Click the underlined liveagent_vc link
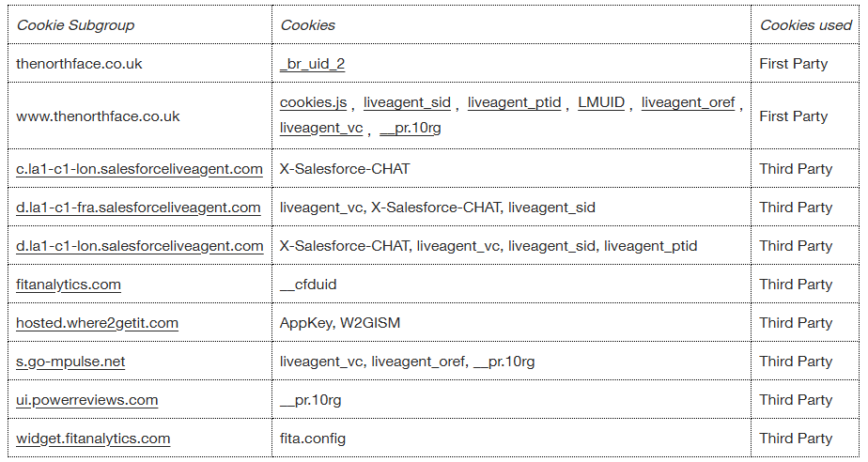The width and height of the screenshot is (868, 462). (x=321, y=128)
